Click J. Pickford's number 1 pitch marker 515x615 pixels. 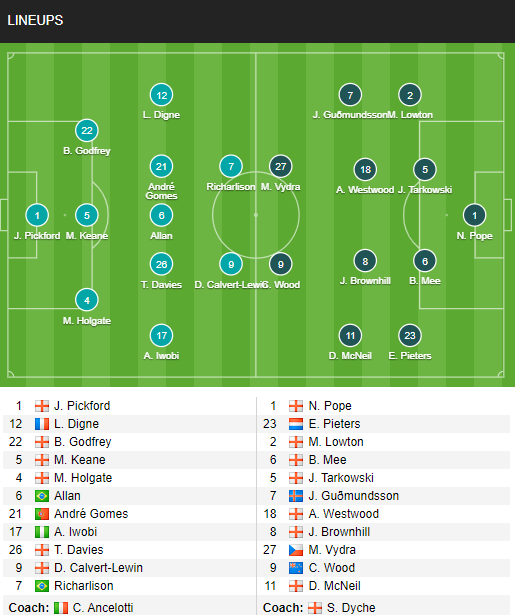click(x=37, y=215)
